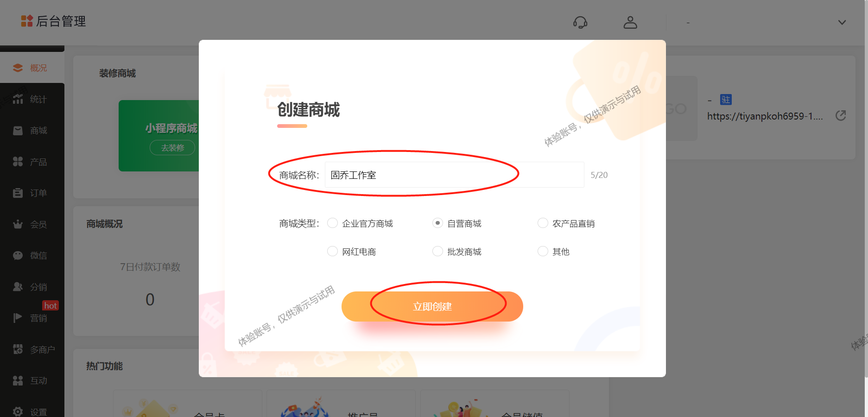Open the 统计 statistics sidebar icon

click(x=18, y=99)
